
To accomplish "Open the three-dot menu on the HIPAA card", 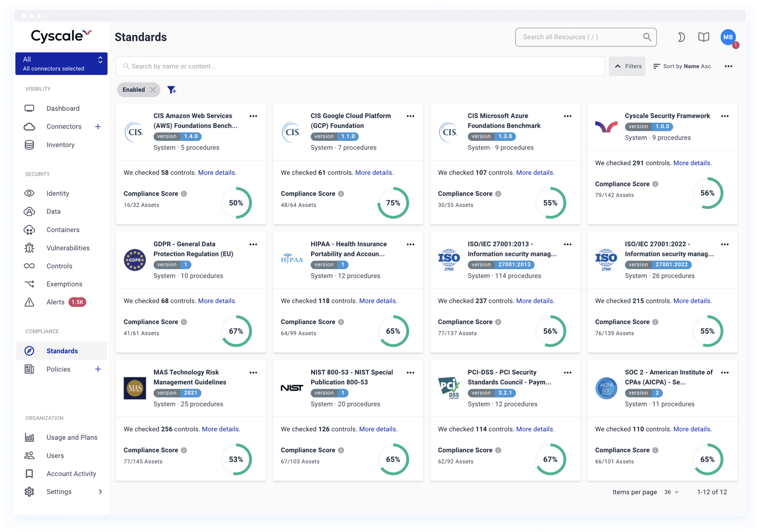I will pos(410,244).
